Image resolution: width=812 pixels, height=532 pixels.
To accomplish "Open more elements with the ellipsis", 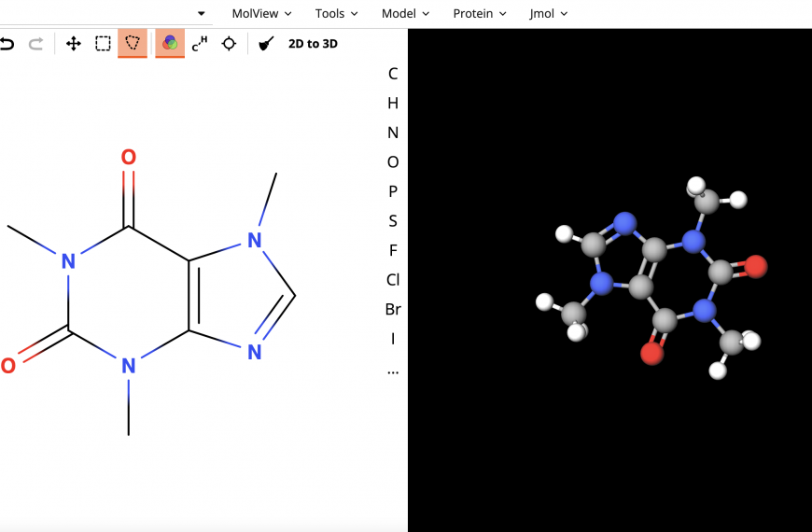I will [x=393, y=370].
